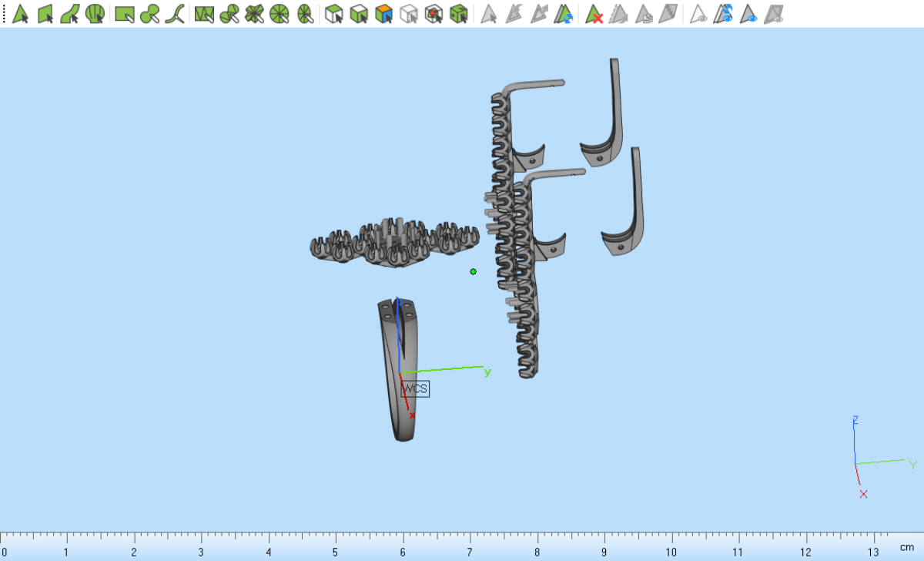Click the white triangle with eye icon

[698, 13]
